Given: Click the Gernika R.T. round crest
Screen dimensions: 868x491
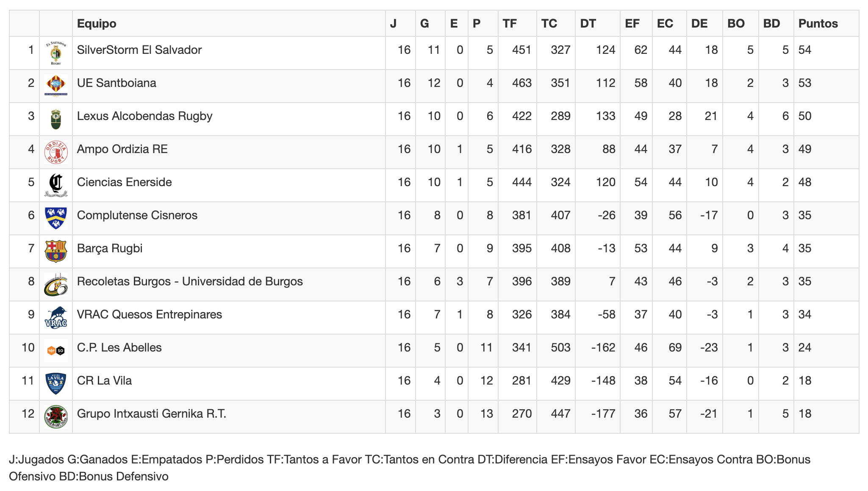Looking at the screenshot, I should pos(56,417).
